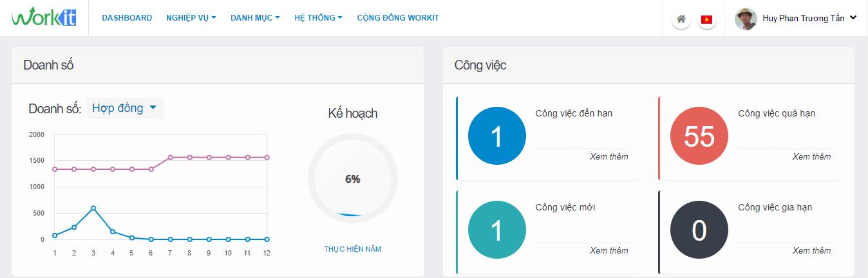Open the Cộng đồng WorkIt menu item

click(x=398, y=18)
